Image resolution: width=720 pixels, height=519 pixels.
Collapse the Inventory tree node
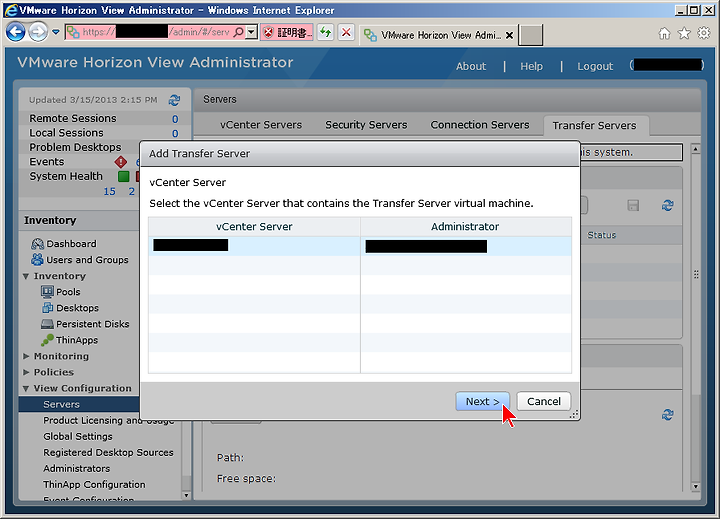pyautogui.click(x=26, y=276)
